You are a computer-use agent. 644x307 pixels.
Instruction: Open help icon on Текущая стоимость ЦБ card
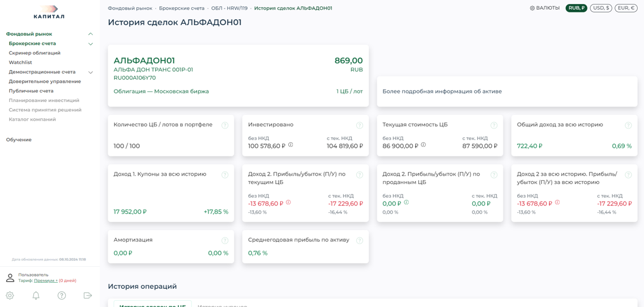tap(494, 125)
